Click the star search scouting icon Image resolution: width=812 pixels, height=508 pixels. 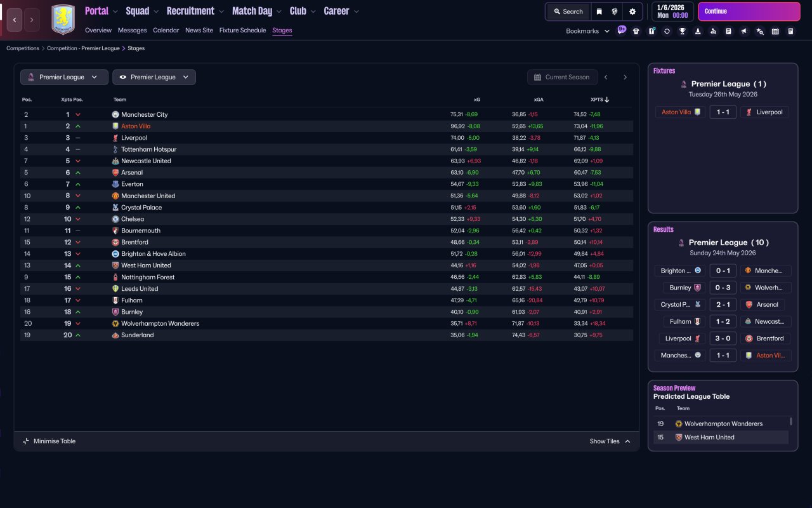760,31
